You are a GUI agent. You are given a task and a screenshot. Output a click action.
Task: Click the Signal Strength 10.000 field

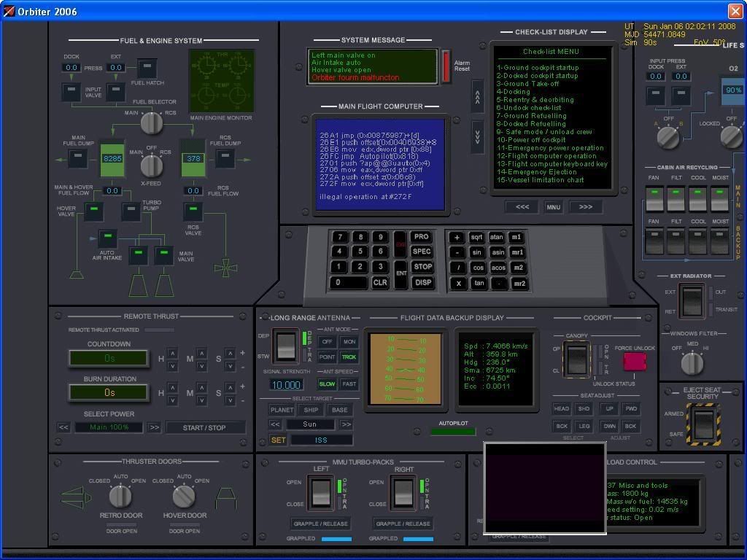tap(286, 384)
